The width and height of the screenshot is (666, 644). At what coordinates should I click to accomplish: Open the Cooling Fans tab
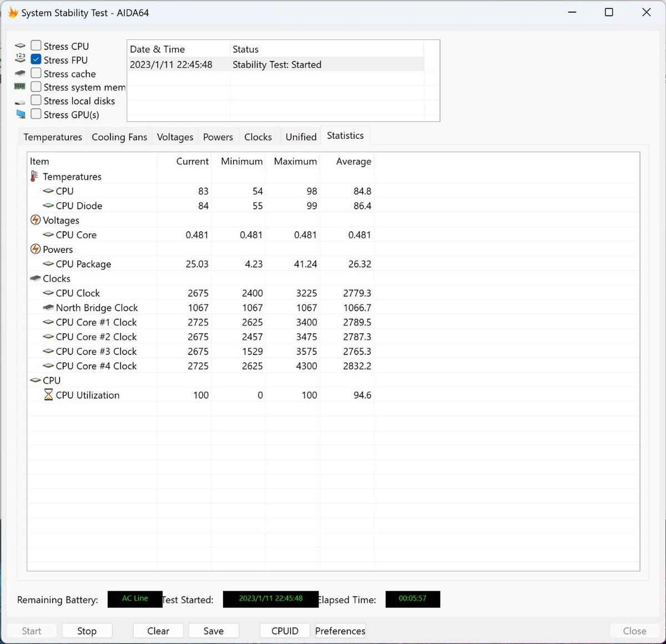[x=119, y=137]
